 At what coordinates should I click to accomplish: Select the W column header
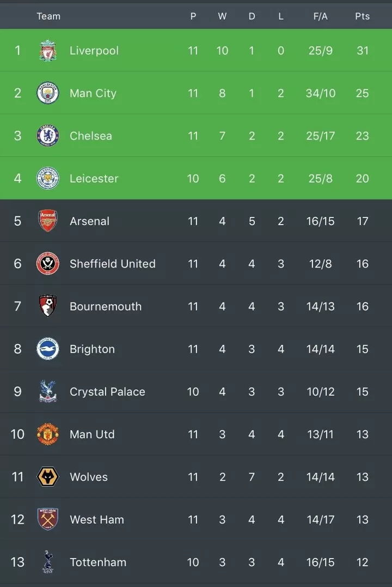[222, 16]
